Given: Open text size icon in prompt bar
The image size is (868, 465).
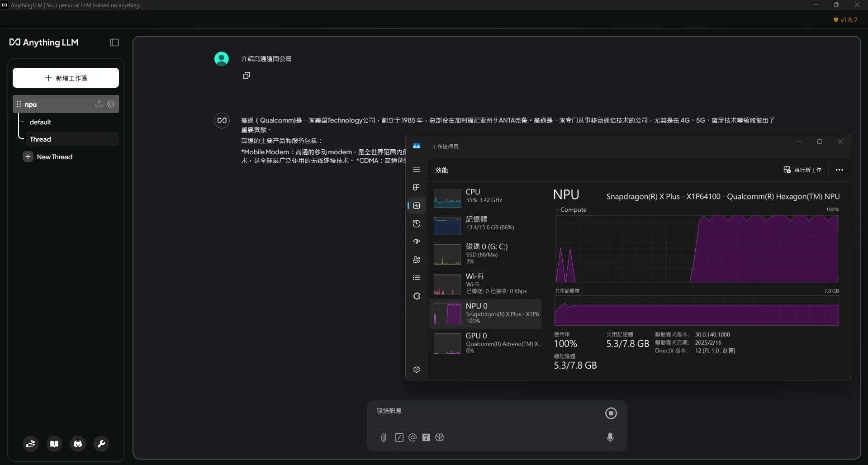Looking at the screenshot, I should [426, 437].
